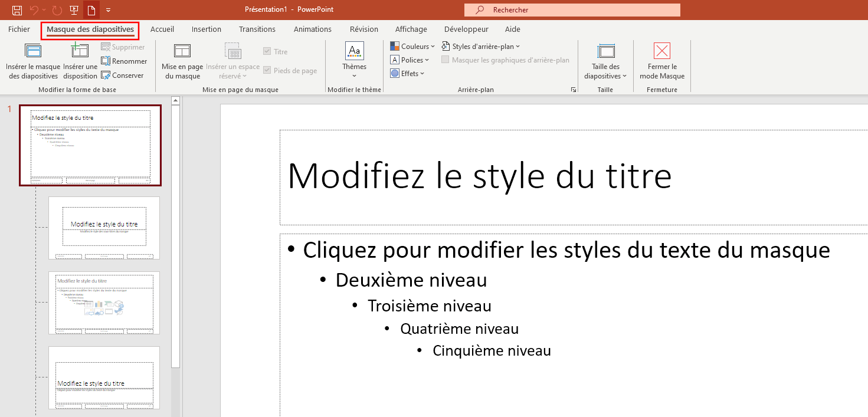This screenshot has width=868, height=417.
Task: Click the Undo icon
Action: click(34, 10)
